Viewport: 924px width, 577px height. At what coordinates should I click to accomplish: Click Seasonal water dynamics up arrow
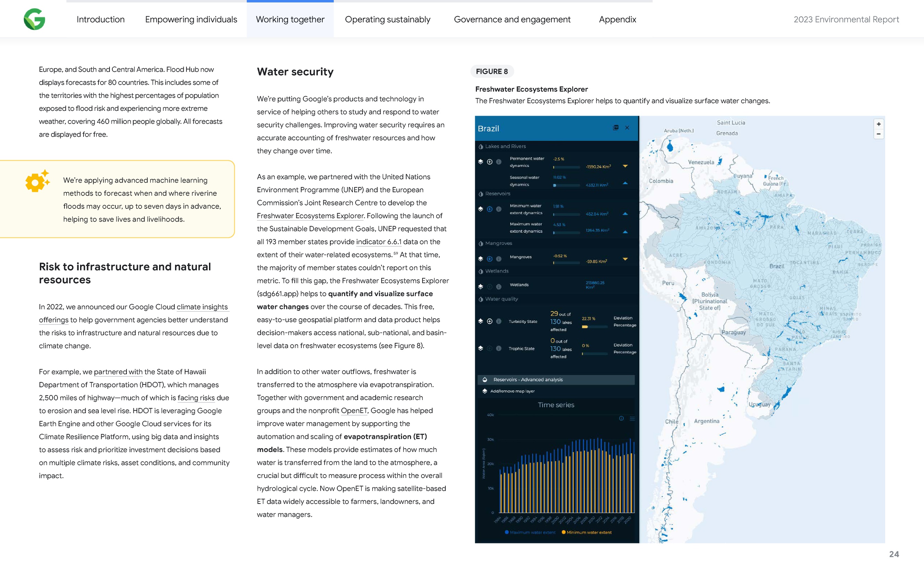625,183
